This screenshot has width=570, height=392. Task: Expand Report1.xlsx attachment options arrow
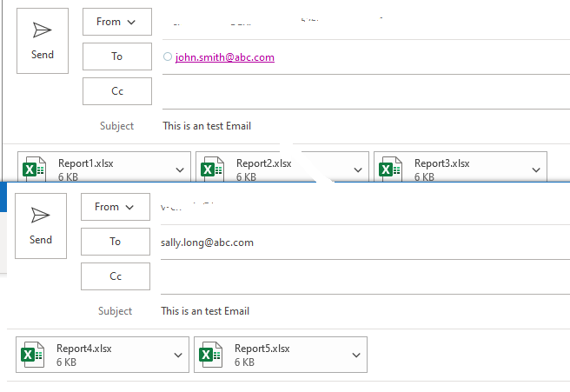click(x=180, y=169)
